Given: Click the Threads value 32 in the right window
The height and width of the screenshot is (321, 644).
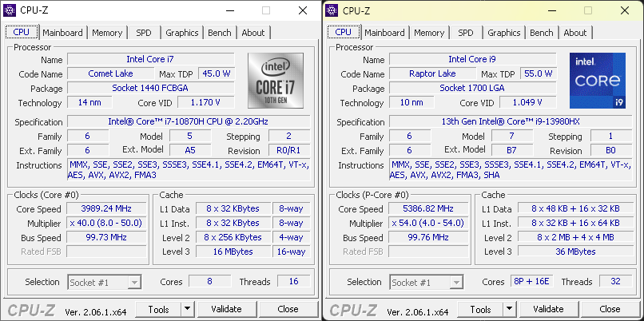Looking at the screenshot, I should [616, 282].
